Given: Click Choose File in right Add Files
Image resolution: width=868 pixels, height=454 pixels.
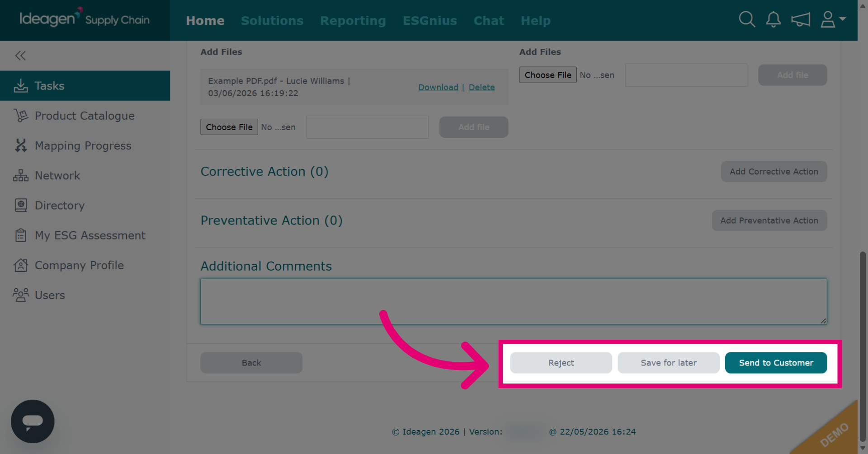Looking at the screenshot, I should (x=548, y=75).
